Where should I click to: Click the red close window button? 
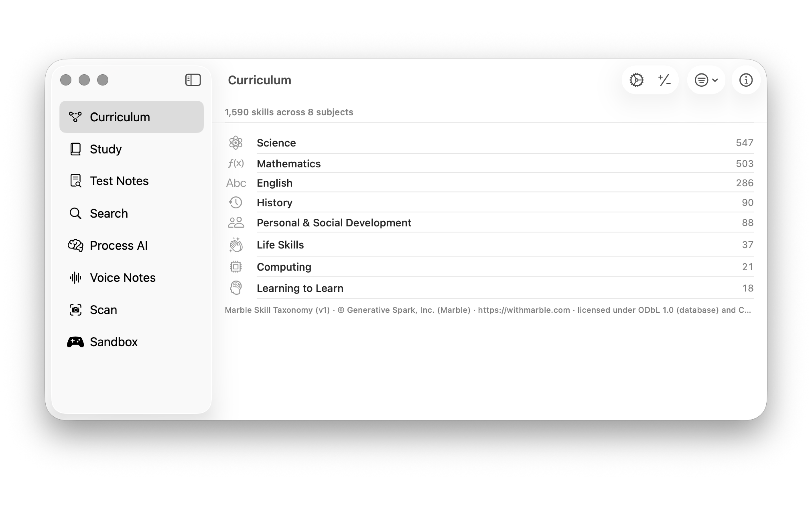tap(66, 80)
